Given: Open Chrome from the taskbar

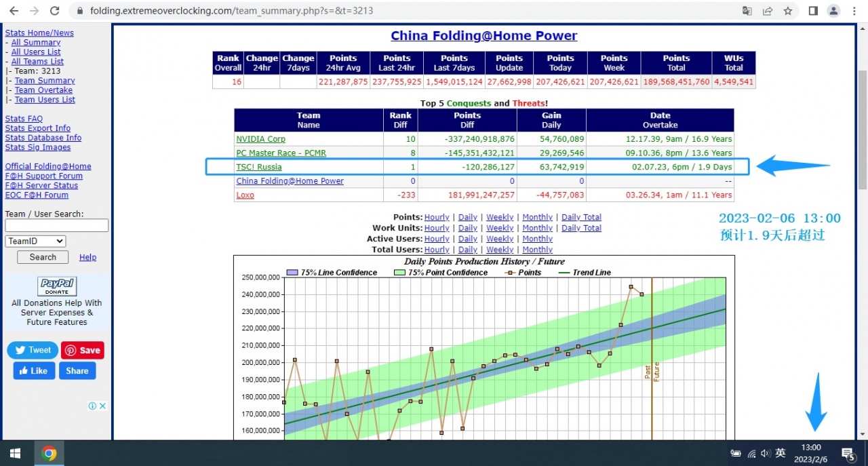Looking at the screenshot, I should tap(49, 453).
